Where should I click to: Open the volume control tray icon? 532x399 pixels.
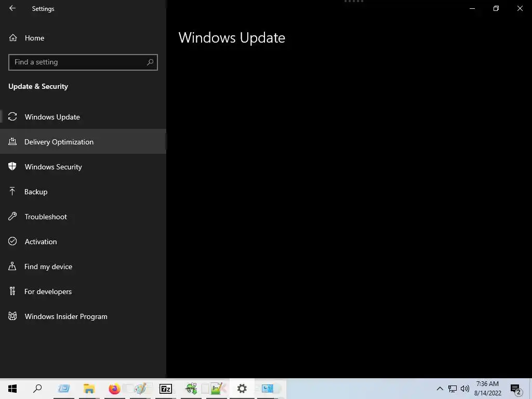[465, 389]
